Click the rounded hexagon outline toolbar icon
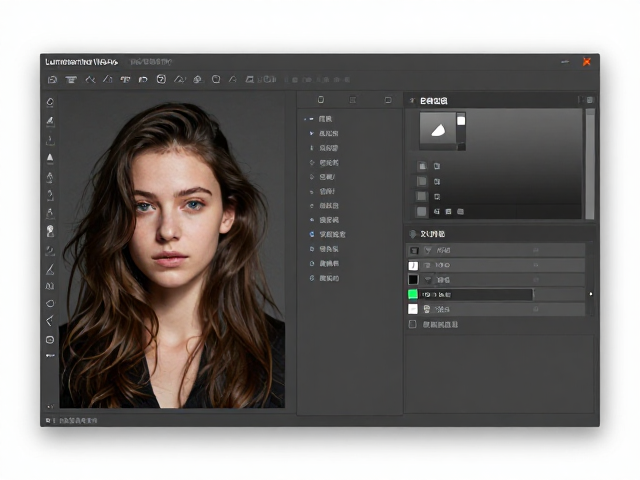This screenshot has height=480, width=640. [x=216, y=79]
